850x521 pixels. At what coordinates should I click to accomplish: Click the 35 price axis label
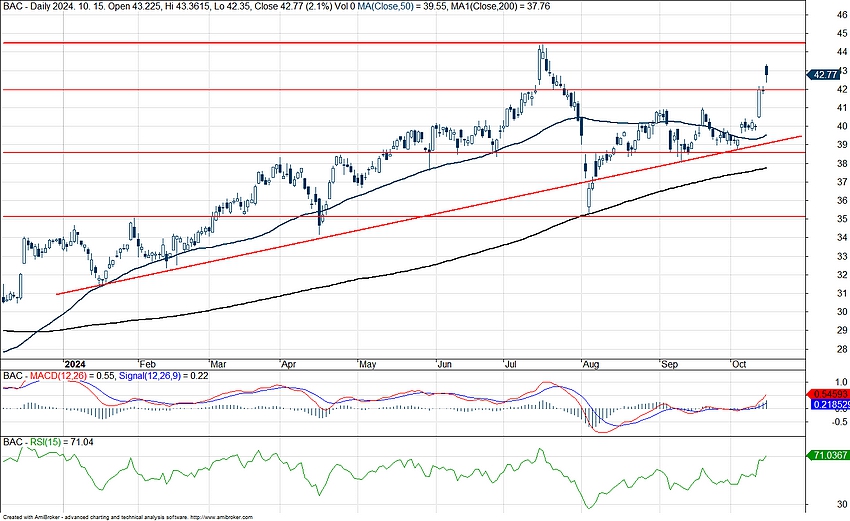pyautogui.click(x=841, y=219)
